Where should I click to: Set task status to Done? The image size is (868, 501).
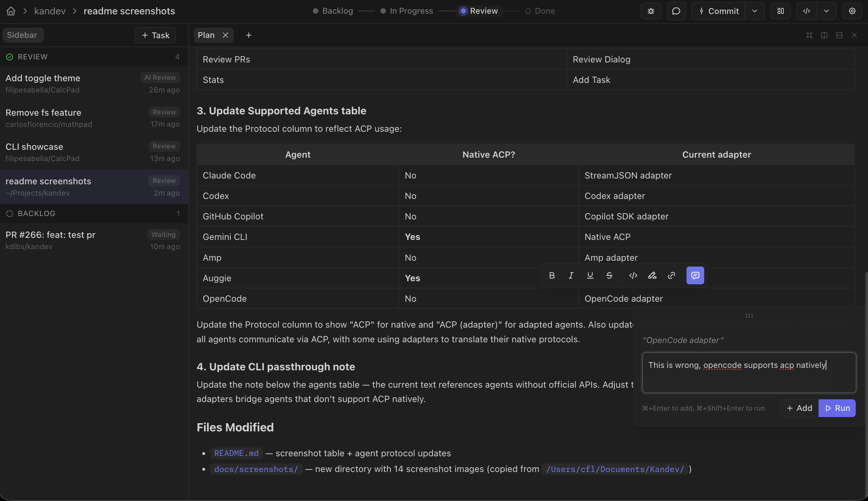tap(540, 11)
